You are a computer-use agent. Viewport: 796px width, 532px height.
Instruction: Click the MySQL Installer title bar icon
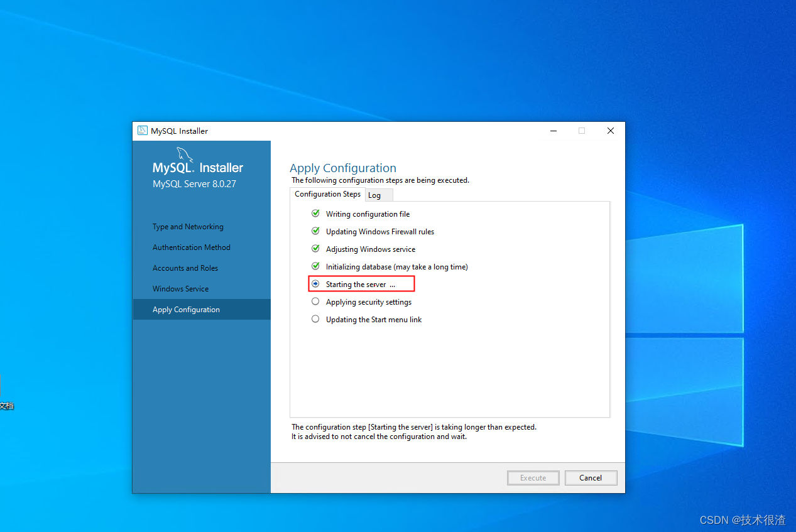click(143, 131)
